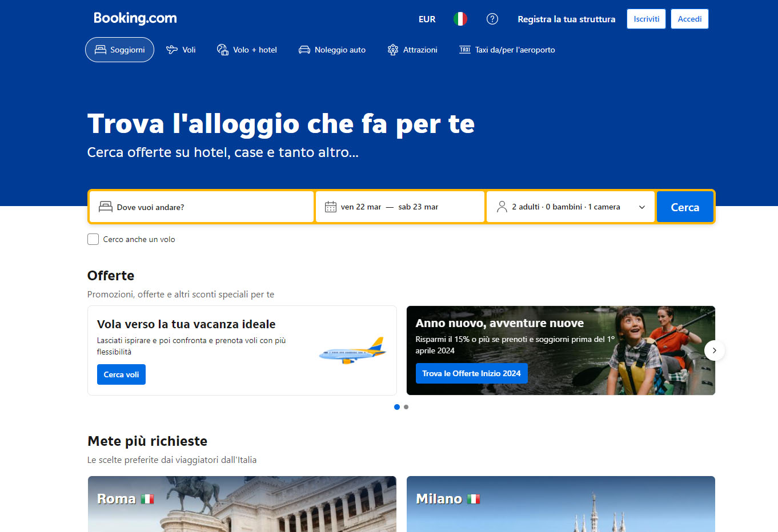This screenshot has width=778, height=532.
Task: Click the Attrazioni ferris wheel icon
Action: coord(393,50)
